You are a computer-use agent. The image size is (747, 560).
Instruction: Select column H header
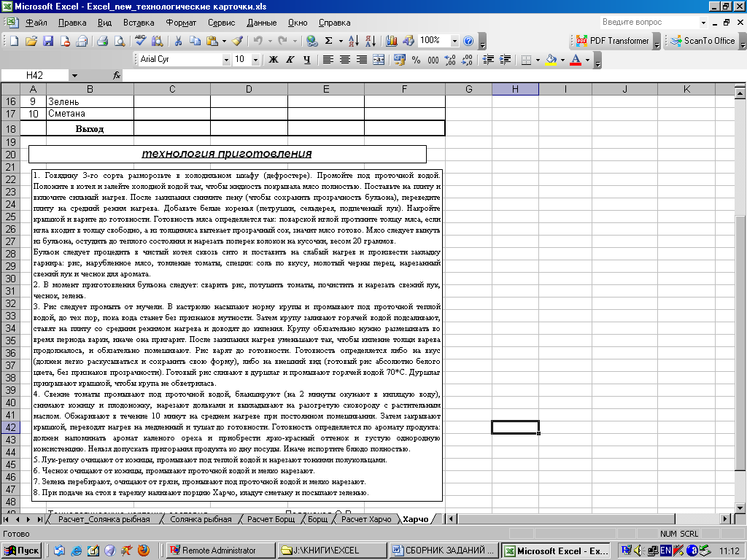(515, 89)
